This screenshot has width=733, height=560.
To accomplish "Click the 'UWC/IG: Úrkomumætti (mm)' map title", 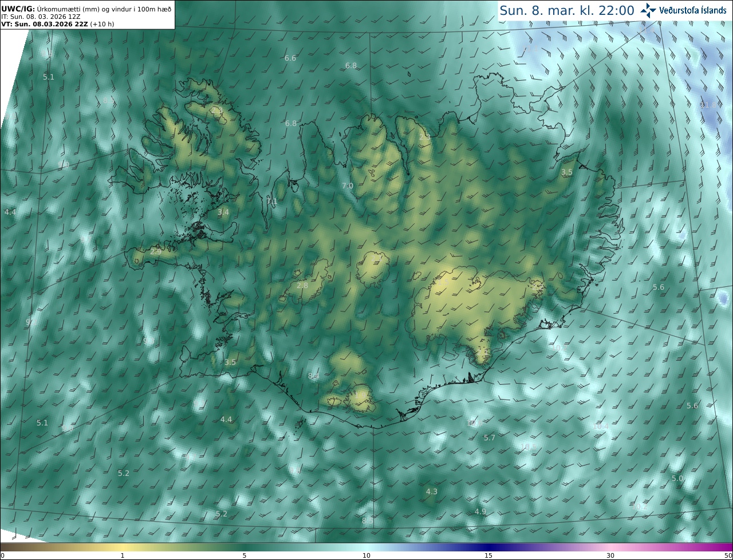I will coord(86,9).
